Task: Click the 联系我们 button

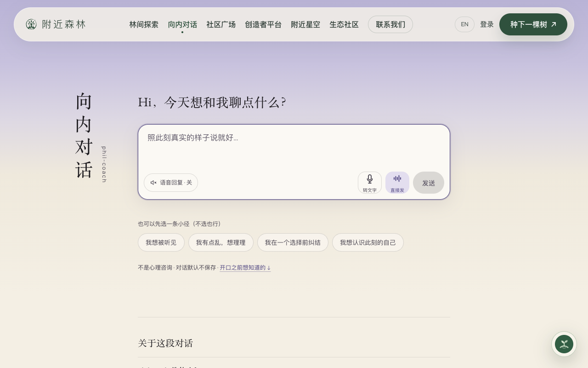Action: tap(390, 24)
